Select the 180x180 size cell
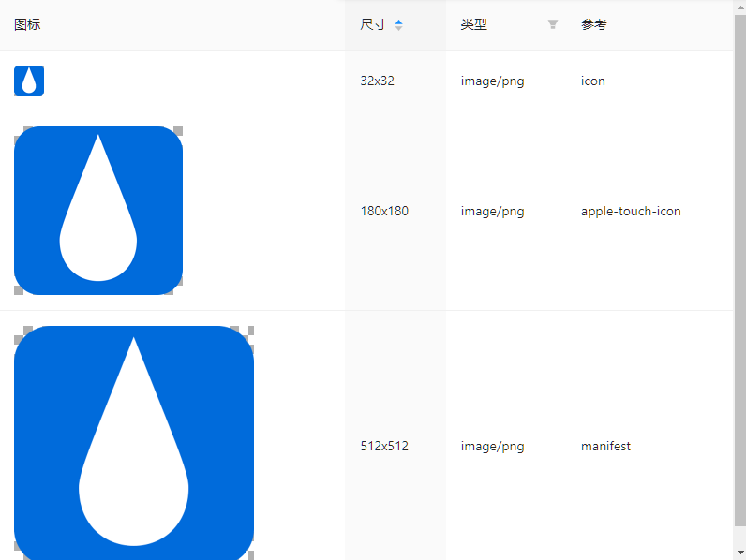Viewport: 746px width, 560px height. 384,212
